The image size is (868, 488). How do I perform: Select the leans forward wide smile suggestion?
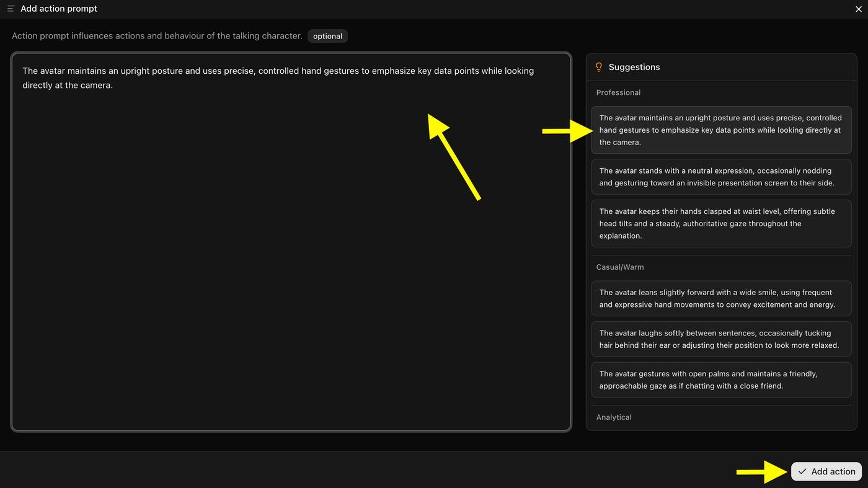point(721,298)
